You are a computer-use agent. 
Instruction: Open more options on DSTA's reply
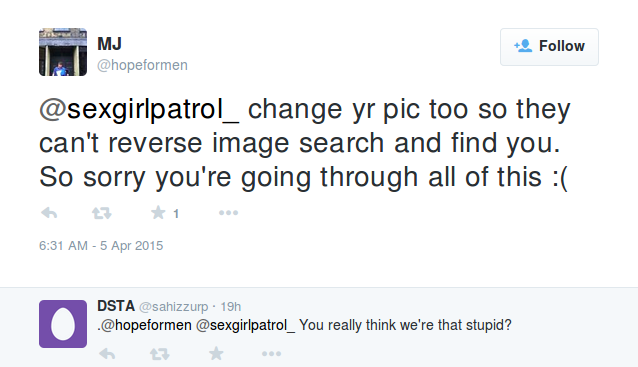click(271, 354)
